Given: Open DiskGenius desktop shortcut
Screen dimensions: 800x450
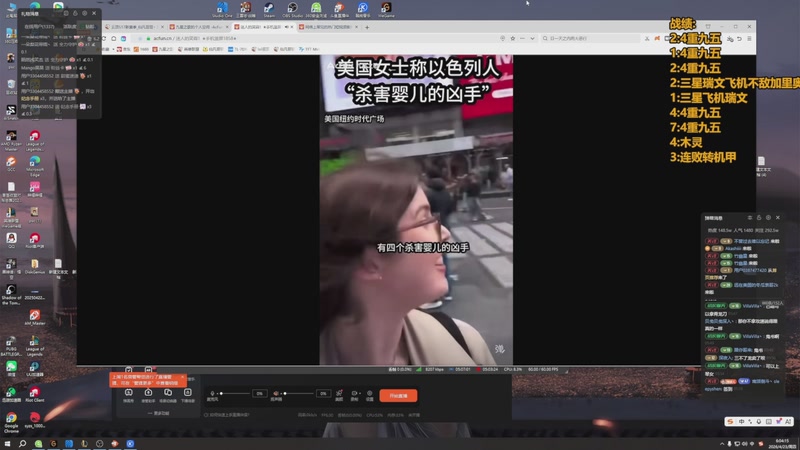Looking at the screenshot, I should tap(35, 266).
